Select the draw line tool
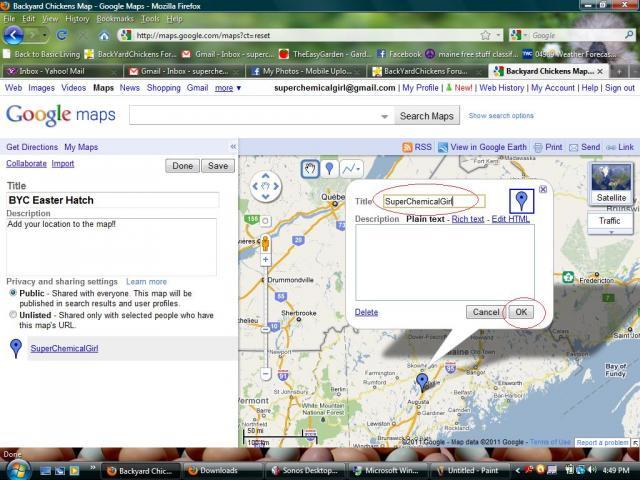This screenshot has height=480, width=640. pyautogui.click(x=348, y=169)
